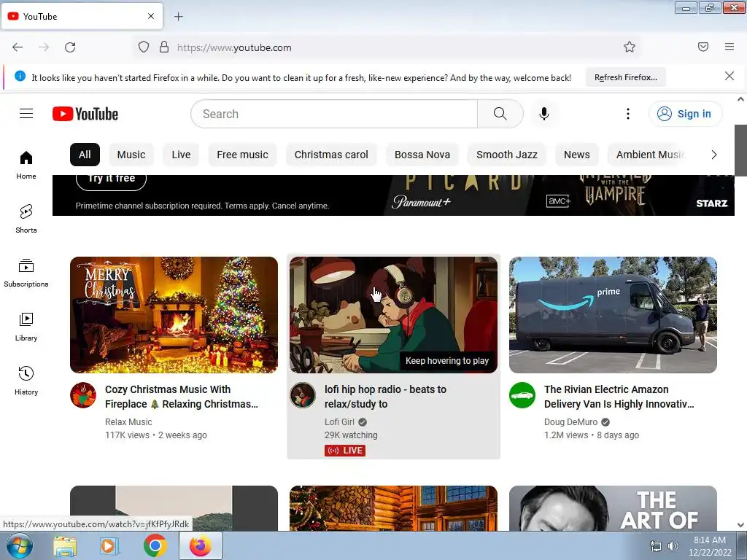Click Try it free button
The width and height of the screenshot is (747, 560).
point(111,180)
